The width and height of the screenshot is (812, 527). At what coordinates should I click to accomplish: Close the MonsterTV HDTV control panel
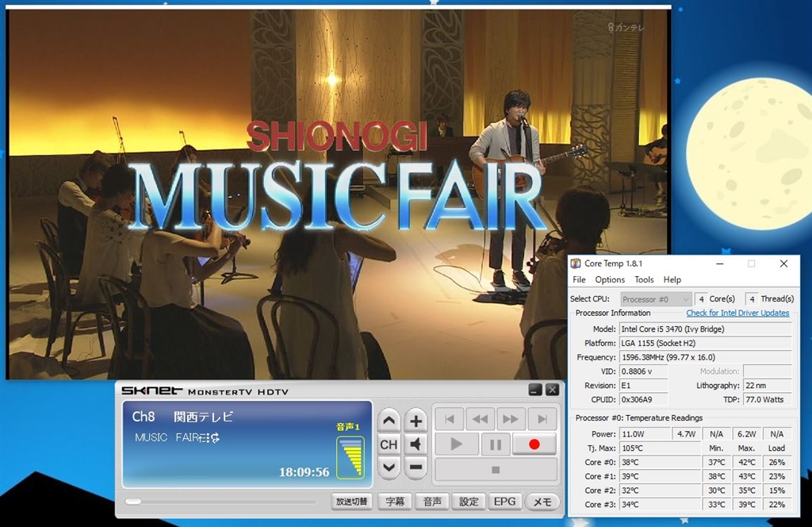point(552,390)
